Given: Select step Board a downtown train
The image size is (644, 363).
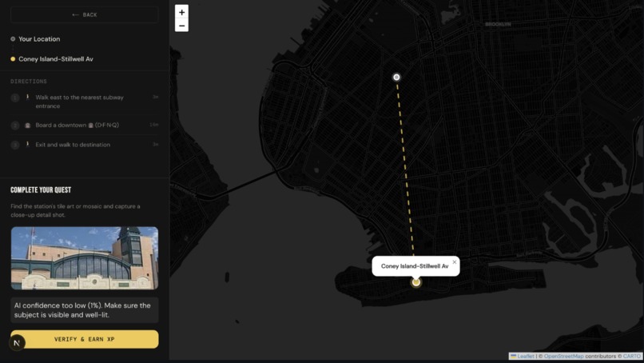Looking at the screenshot, I should coord(84,125).
